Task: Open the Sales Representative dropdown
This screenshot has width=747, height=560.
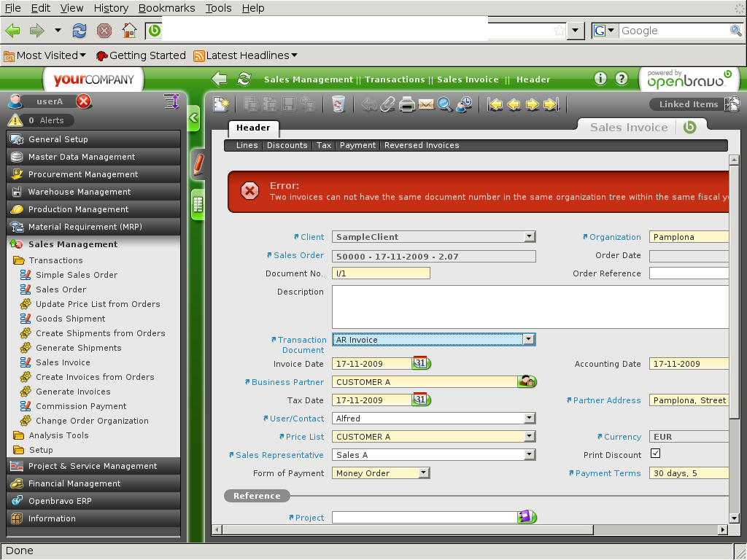Action: pyautogui.click(x=529, y=455)
